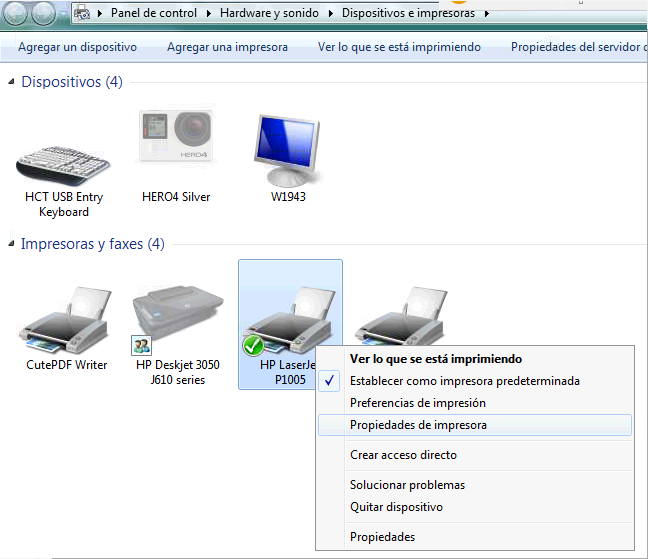This screenshot has height=559, width=648.
Task: Collapse the Dispositivos (4) group
Action: coord(11,81)
